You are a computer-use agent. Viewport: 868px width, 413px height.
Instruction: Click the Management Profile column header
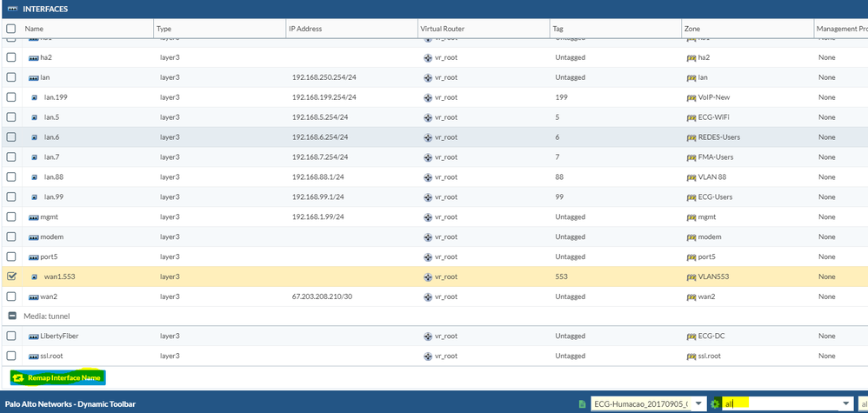(x=841, y=29)
